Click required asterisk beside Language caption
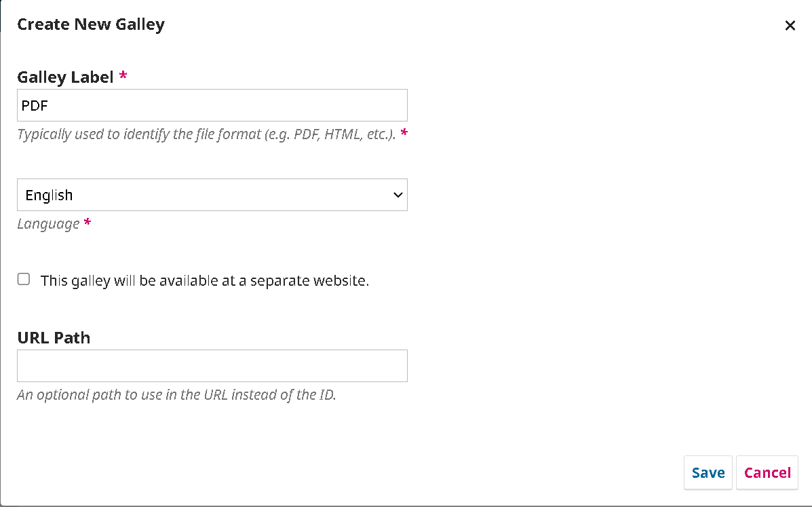 tap(87, 223)
